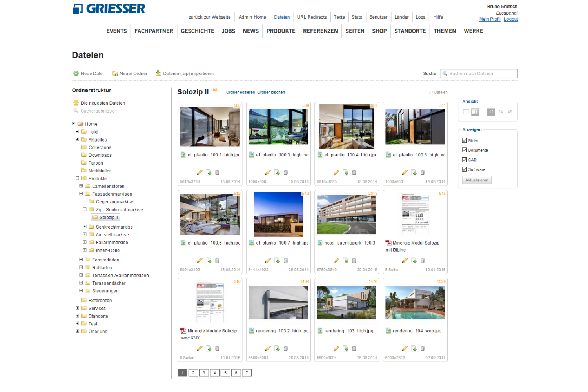Disable the CAD checkbox filter
Screen dimensions: 588x392
pos(465,160)
